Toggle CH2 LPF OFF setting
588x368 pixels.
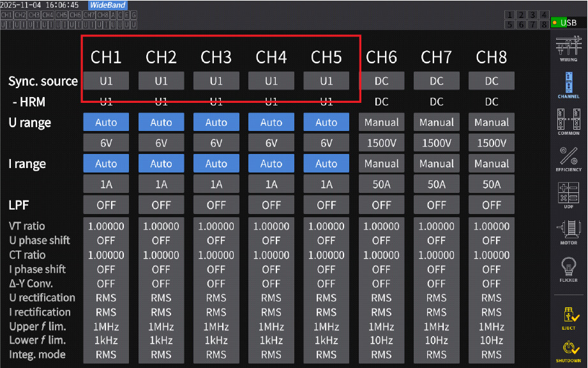161,205
